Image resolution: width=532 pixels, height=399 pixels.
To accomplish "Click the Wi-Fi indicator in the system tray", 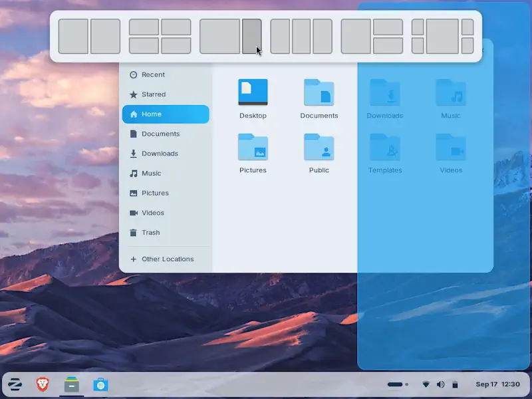I will coord(426,384).
